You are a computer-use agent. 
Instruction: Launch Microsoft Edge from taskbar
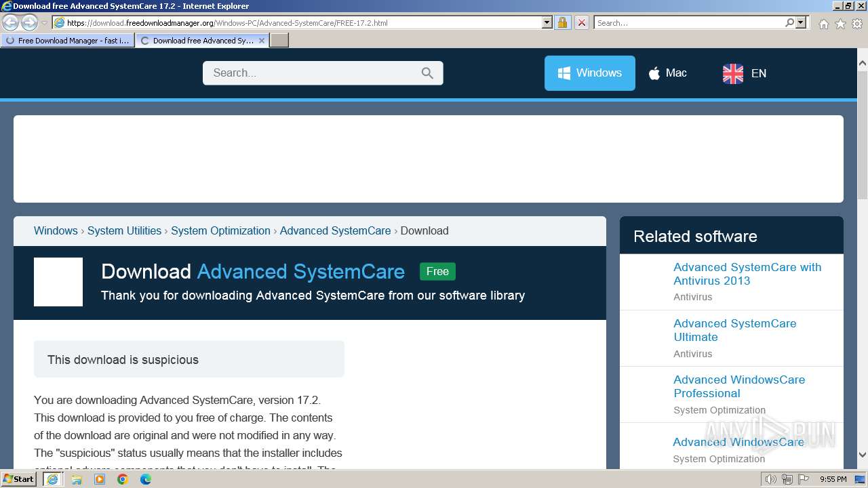146,479
